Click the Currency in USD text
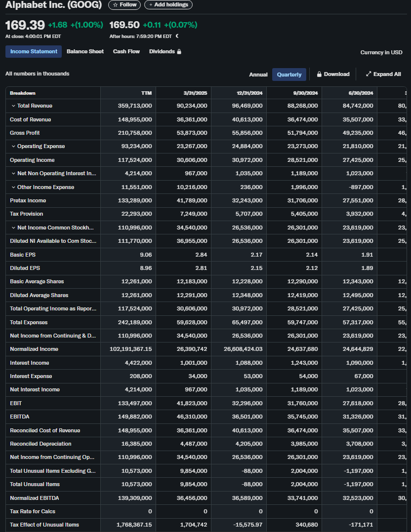Screen dimensions: 411x532 [x=381, y=52]
